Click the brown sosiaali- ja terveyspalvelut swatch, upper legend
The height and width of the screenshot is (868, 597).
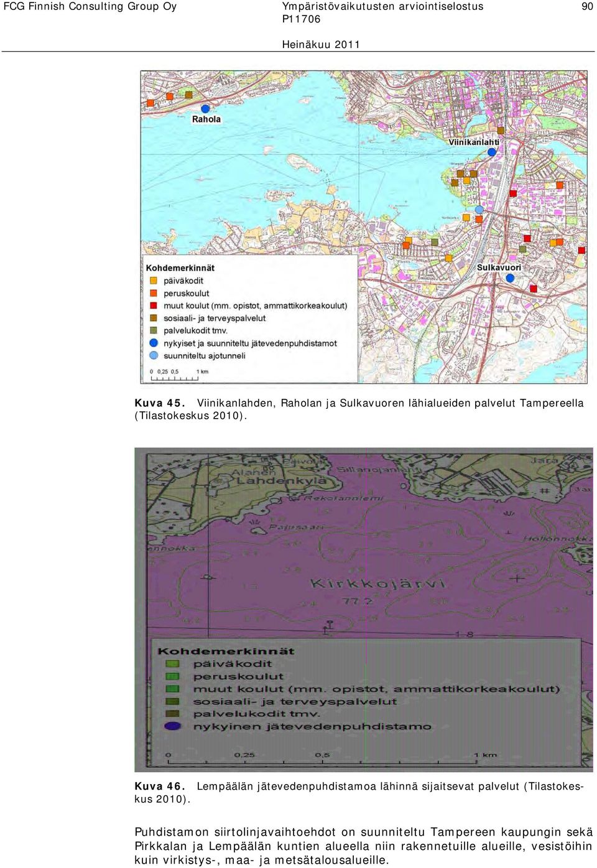154,318
